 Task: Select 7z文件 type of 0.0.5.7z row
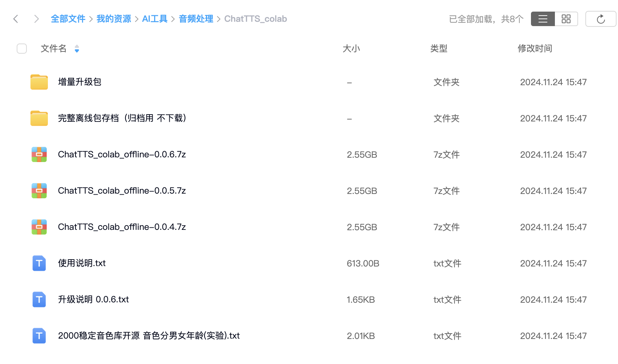pos(446,191)
